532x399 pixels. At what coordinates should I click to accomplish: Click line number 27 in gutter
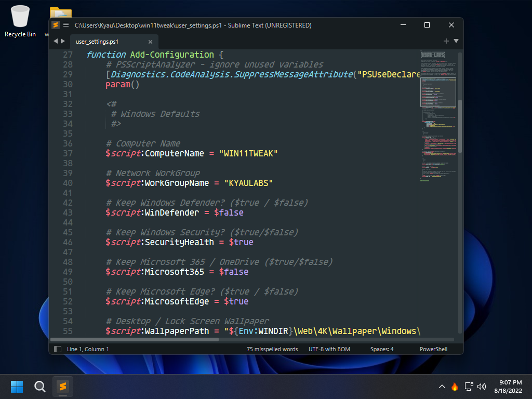coord(68,55)
